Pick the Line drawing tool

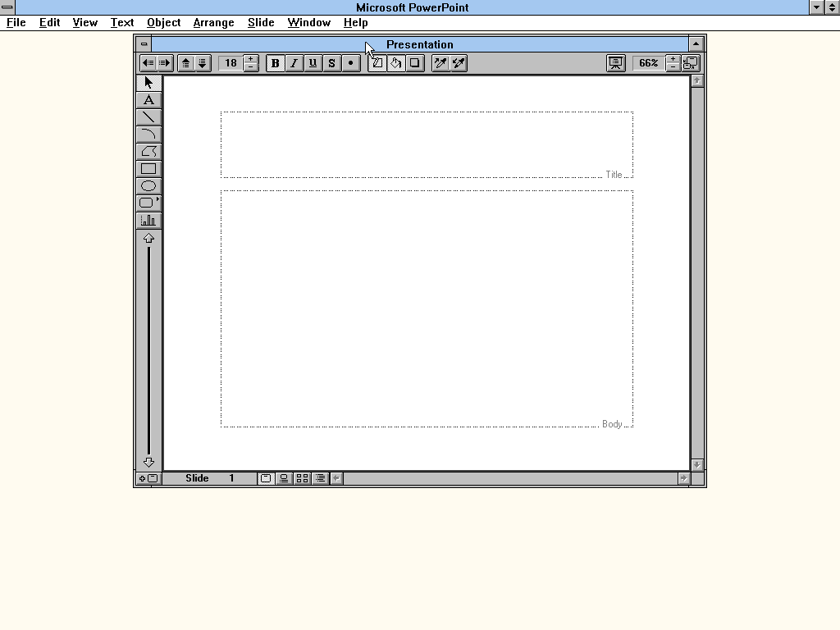[x=148, y=116]
